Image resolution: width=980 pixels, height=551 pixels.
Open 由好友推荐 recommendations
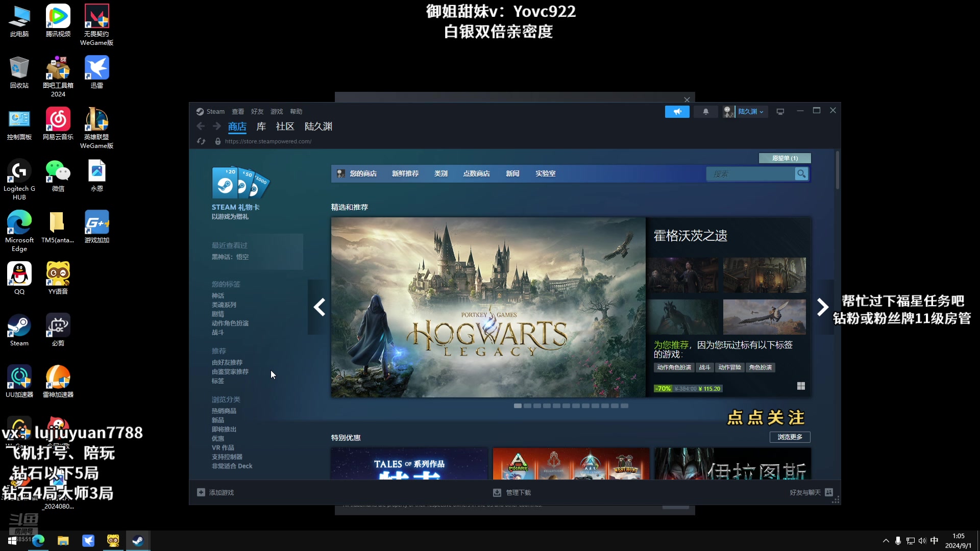point(227,363)
